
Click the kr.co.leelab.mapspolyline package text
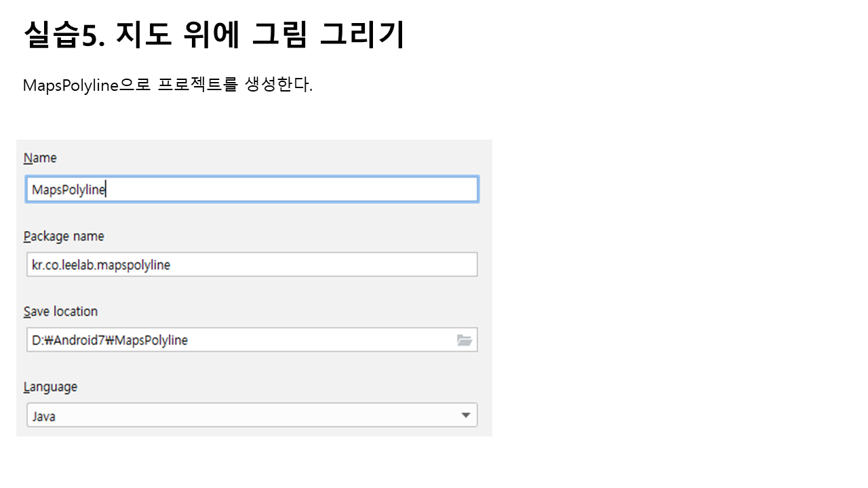pyautogui.click(x=101, y=265)
